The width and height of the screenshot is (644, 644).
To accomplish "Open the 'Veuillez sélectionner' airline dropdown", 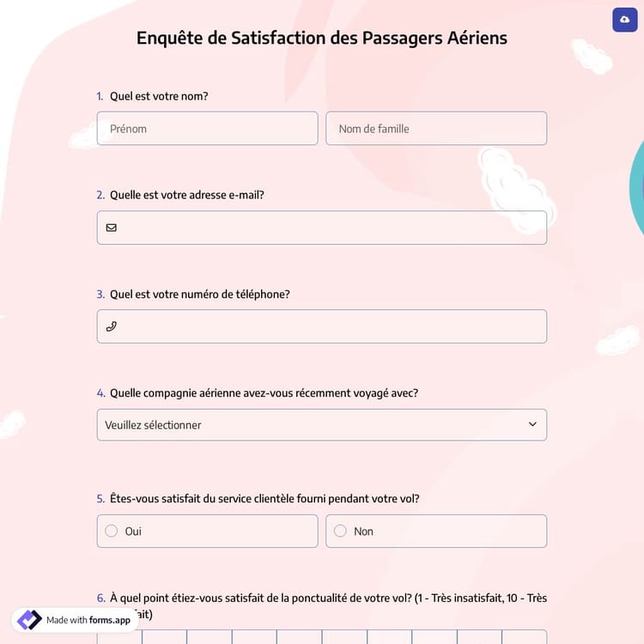I will [x=309, y=425].
